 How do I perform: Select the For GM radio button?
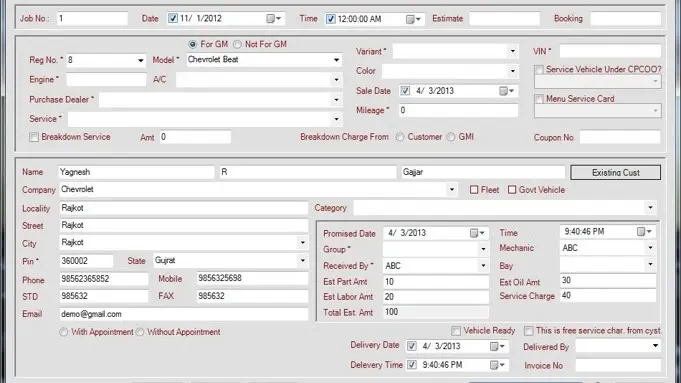[192, 44]
